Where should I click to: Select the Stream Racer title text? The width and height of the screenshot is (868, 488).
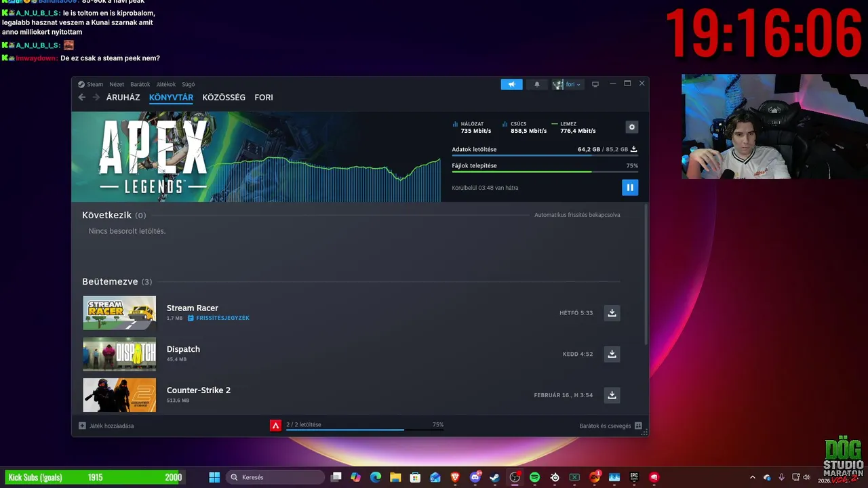(x=193, y=308)
